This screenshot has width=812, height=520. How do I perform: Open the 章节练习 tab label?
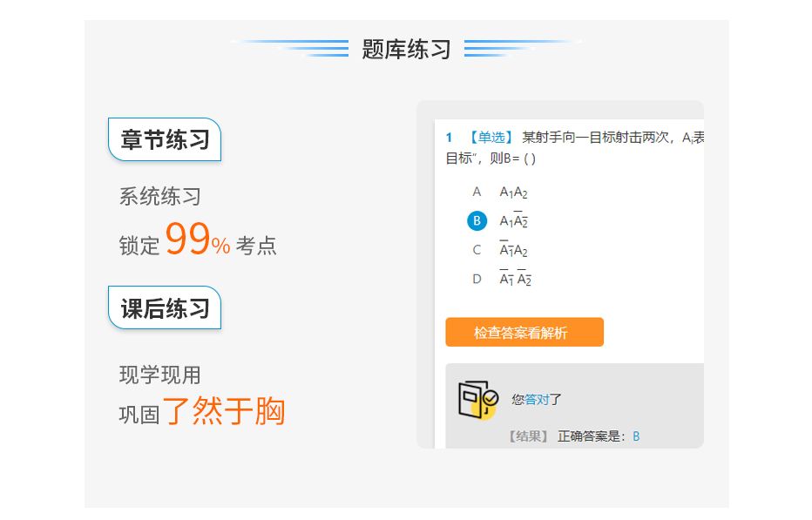[x=165, y=140]
